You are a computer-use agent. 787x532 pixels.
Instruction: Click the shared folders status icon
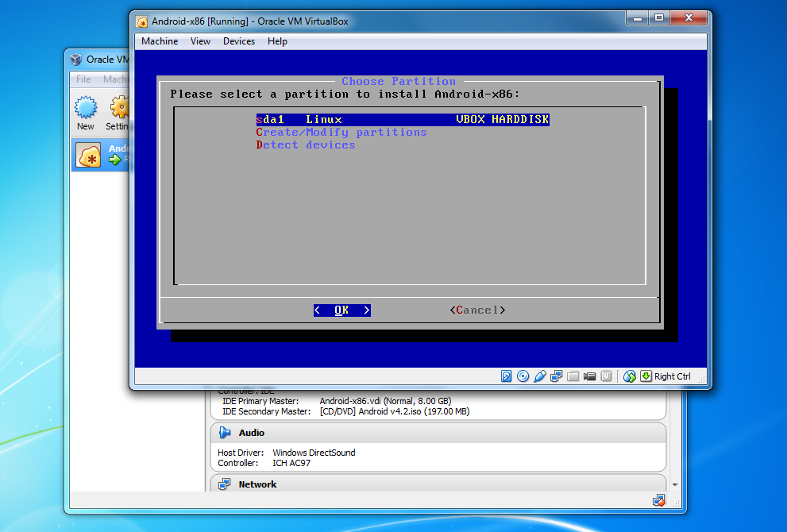(x=573, y=376)
